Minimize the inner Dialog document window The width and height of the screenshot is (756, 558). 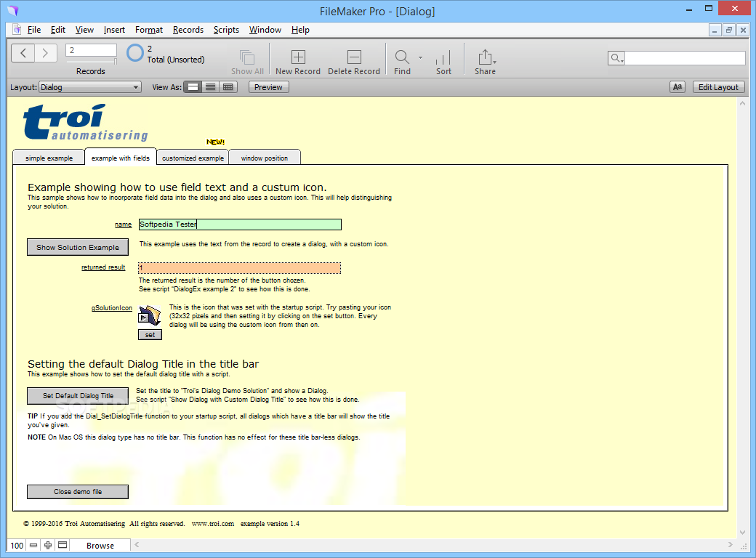715,30
